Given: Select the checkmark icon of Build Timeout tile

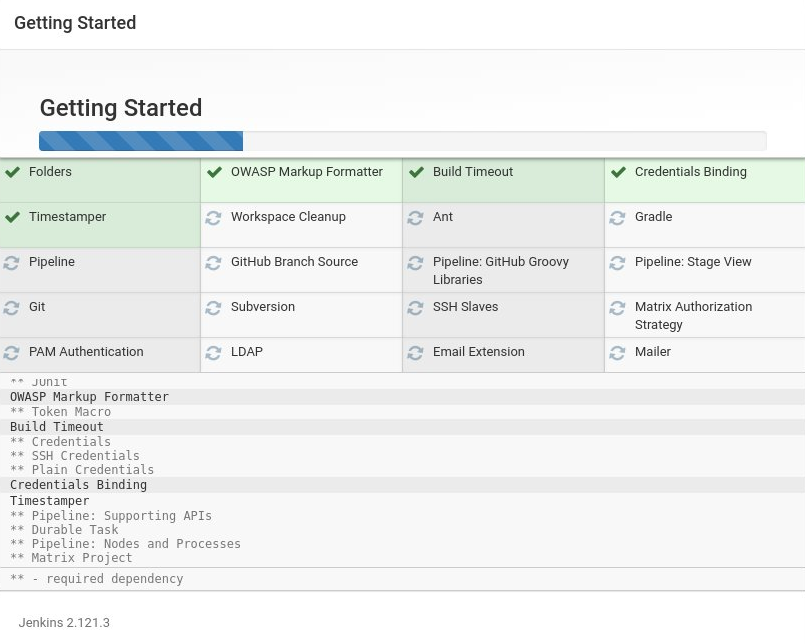Looking at the screenshot, I should pyautogui.click(x=416, y=172).
